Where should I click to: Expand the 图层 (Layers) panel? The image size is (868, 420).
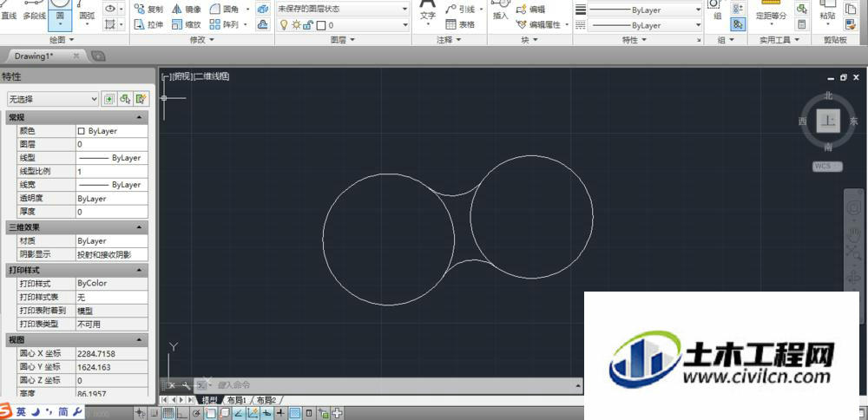343,40
